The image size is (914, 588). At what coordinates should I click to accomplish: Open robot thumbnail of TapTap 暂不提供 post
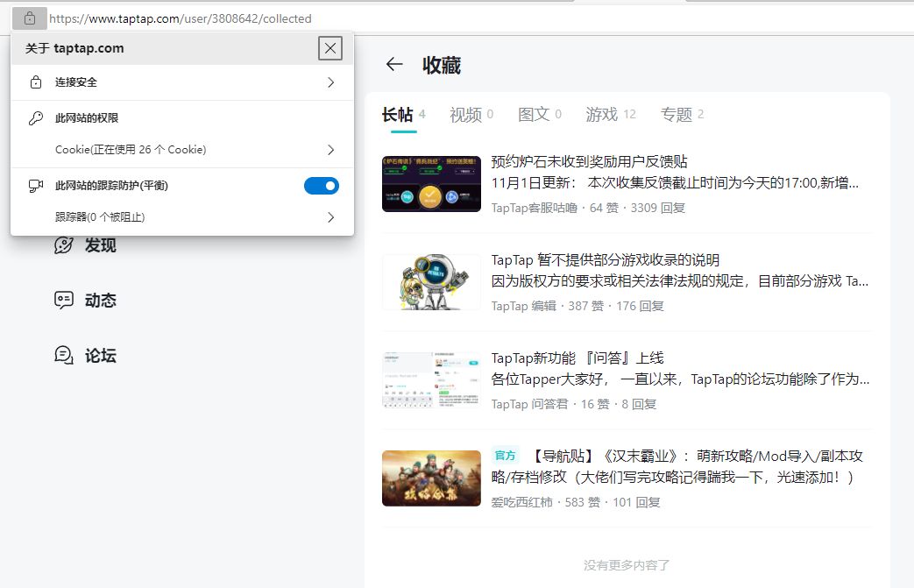click(x=431, y=282)
